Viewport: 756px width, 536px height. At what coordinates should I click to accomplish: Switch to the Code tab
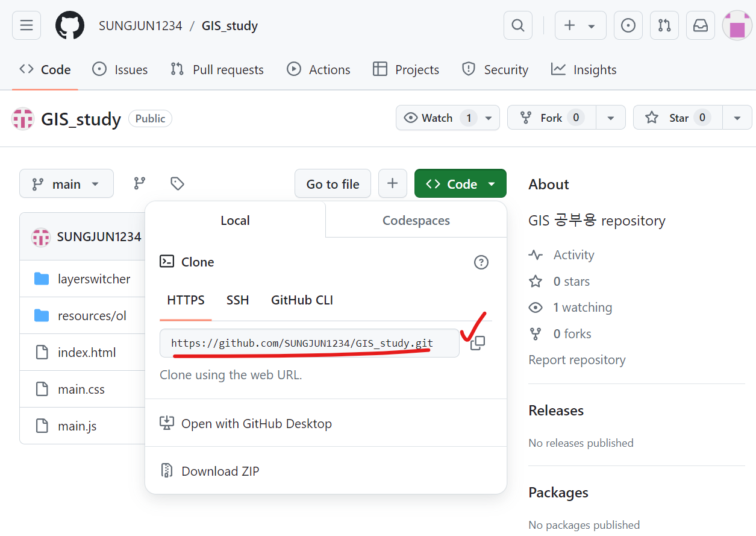pyautogui.click(x=45, y=70)
